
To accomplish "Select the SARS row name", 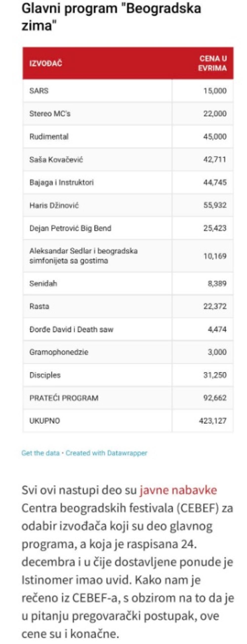I will (x=39, y=91).
